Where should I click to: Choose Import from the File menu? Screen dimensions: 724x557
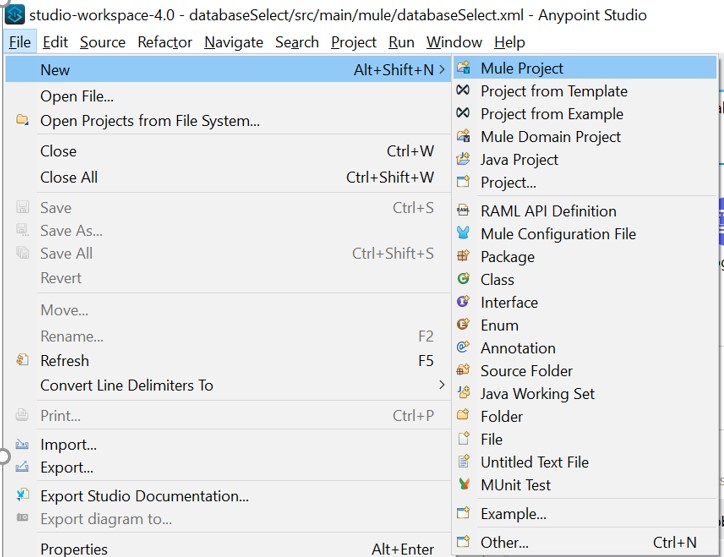click(x=68, y=444)
